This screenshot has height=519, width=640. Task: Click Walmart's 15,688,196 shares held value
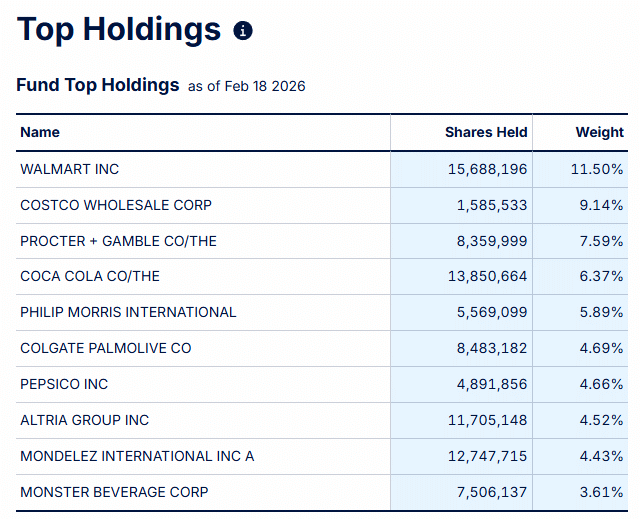point(487,169)
